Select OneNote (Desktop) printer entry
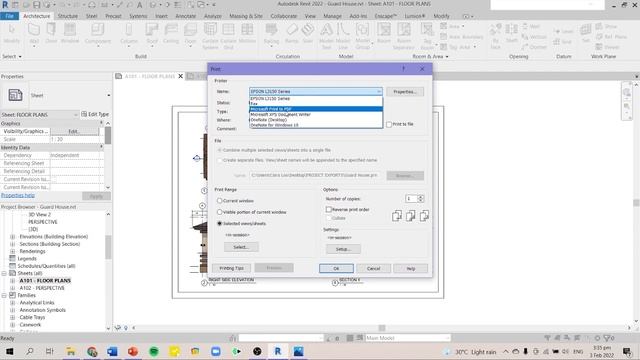Viewport: 640px width, 360px height. click(x=316, y=120)
